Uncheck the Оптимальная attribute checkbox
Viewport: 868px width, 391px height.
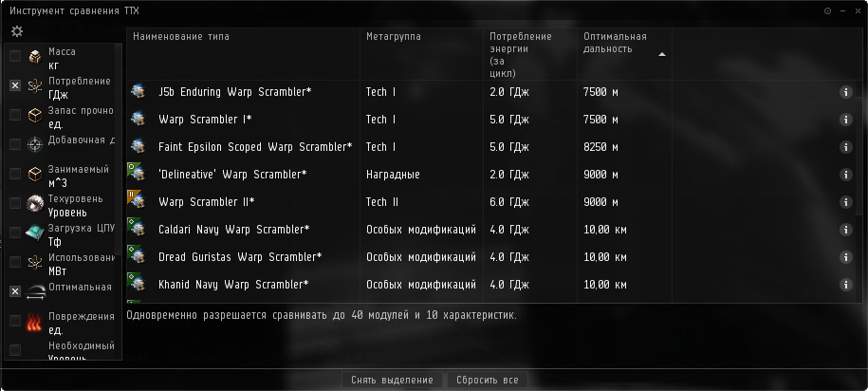coord(15,291)
